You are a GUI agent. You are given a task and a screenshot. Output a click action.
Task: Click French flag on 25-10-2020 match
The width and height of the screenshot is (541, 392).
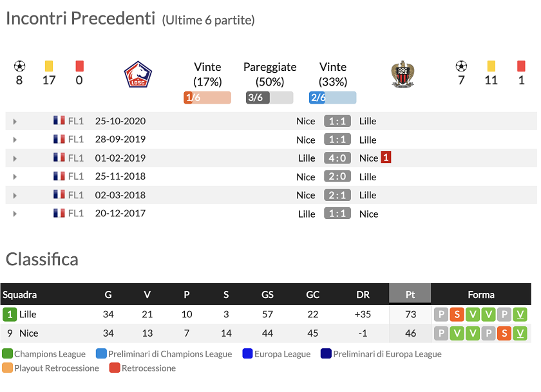click(x=59, y=121)
